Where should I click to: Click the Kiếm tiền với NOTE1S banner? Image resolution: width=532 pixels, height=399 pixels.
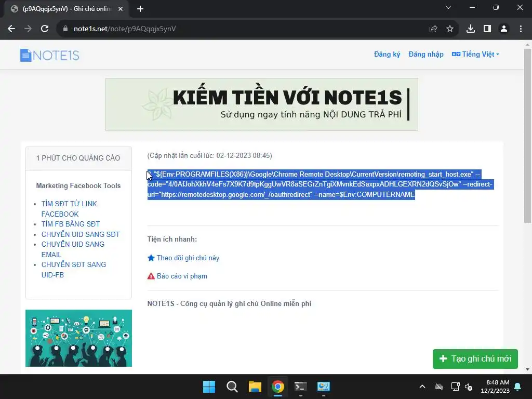[262, 104]
